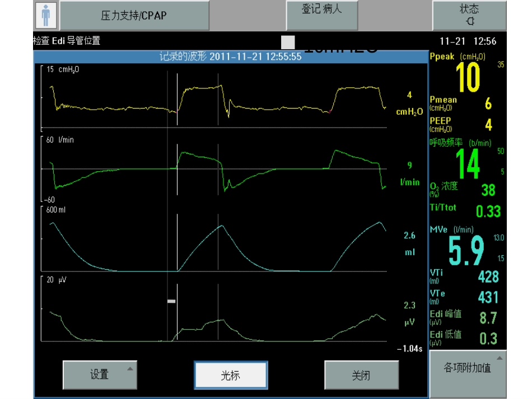Select the Ppeak value of 10
532x399 pixels.
(x=468, y=77)
